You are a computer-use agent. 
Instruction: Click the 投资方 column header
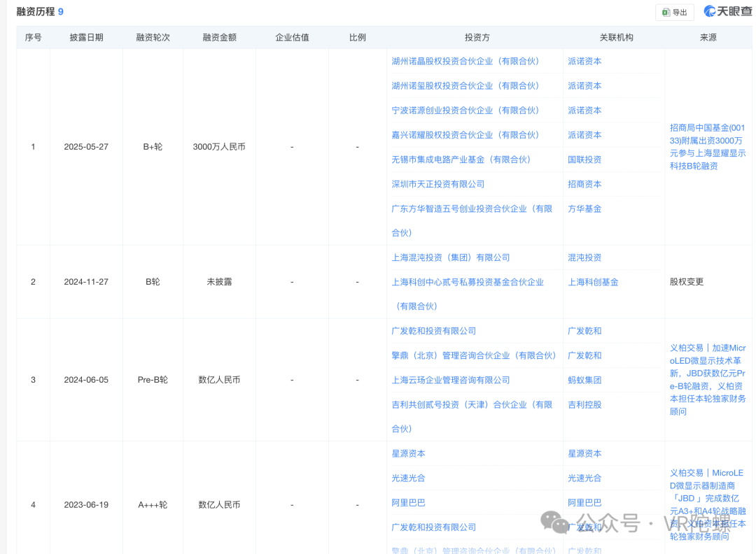pyautogui.click(x=477, y=38)
